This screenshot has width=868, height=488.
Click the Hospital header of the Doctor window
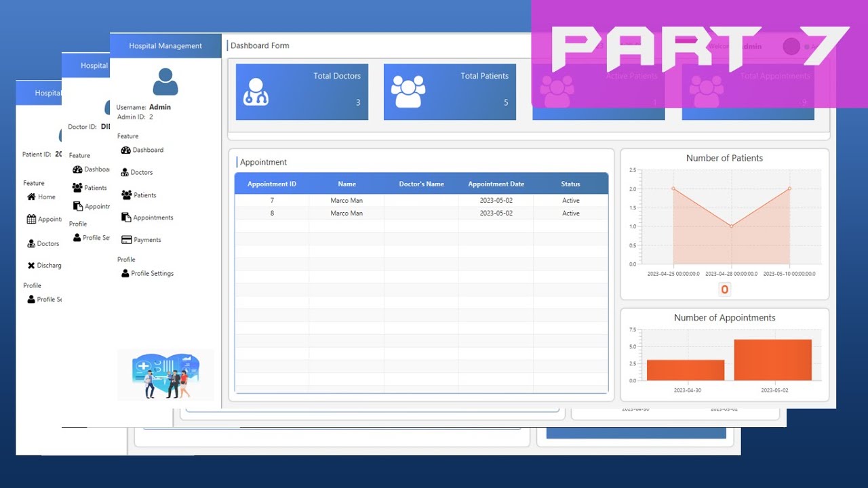pyautogui.click(x=94, y=66)
